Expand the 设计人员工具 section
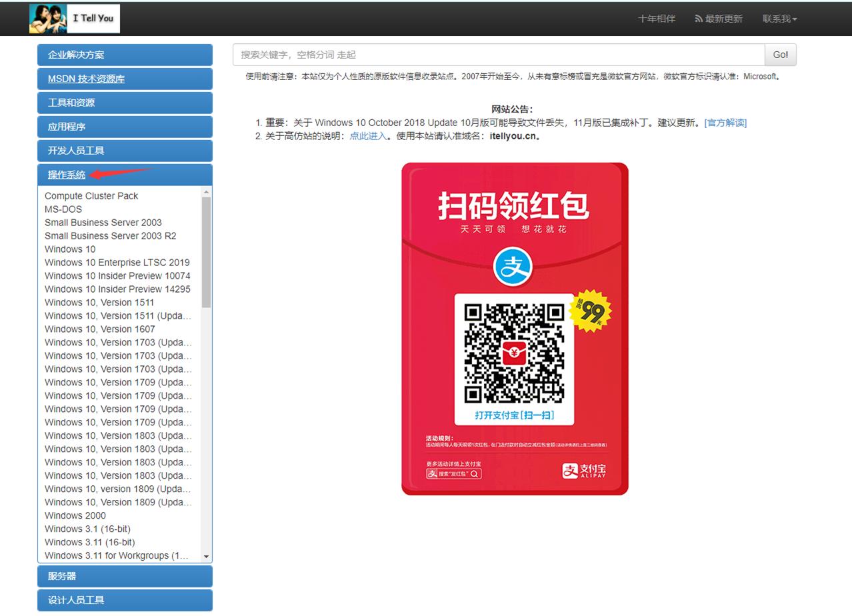Image resolution: width=852 pixels, height=616 pixels. [125, 599]
